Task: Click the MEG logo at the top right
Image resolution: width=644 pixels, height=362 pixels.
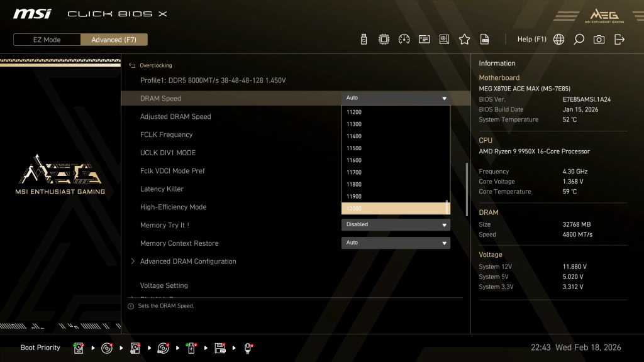Action: tap(604, 16)
